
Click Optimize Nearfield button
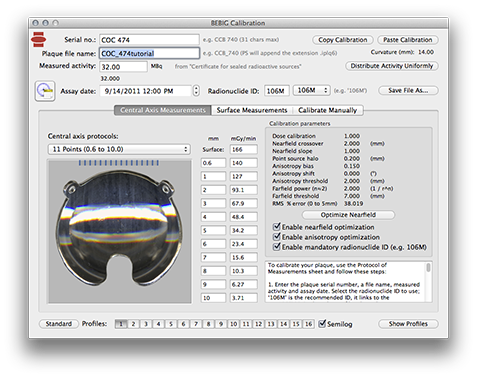pos(348,215)
